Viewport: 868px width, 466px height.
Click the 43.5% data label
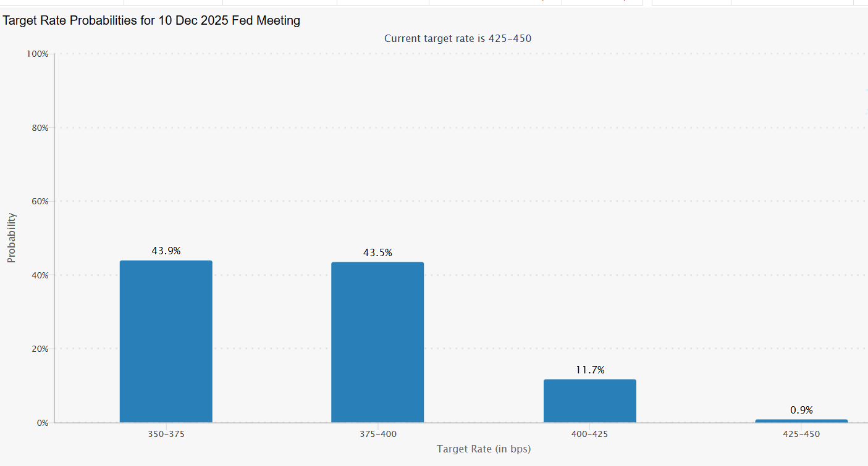click(377, 252)
